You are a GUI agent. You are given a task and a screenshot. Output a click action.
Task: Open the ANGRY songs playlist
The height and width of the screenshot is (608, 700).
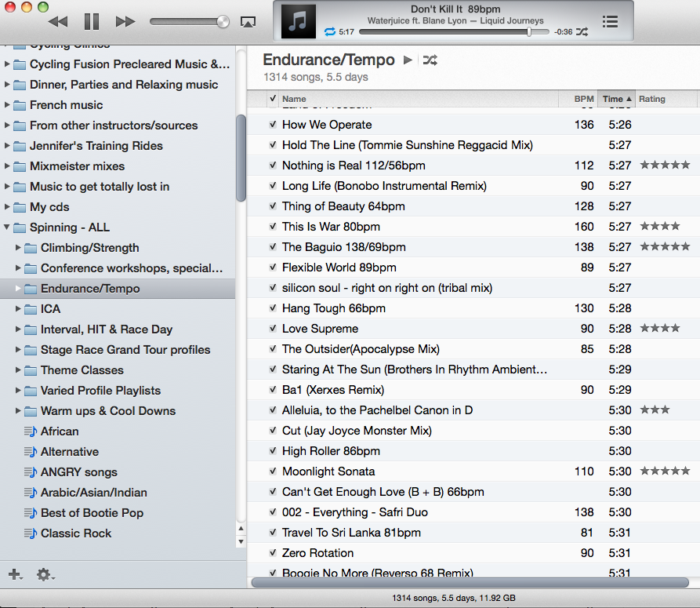(x=79, y=472)
